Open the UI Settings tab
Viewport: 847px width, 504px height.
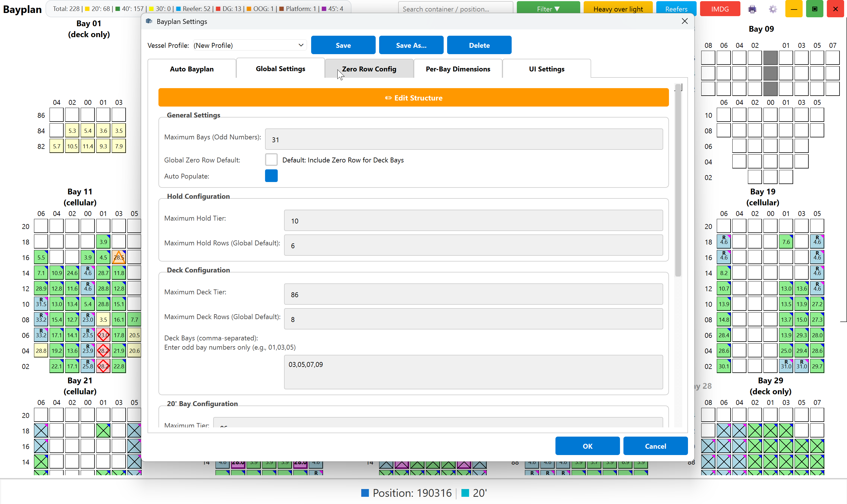(546, 69)
